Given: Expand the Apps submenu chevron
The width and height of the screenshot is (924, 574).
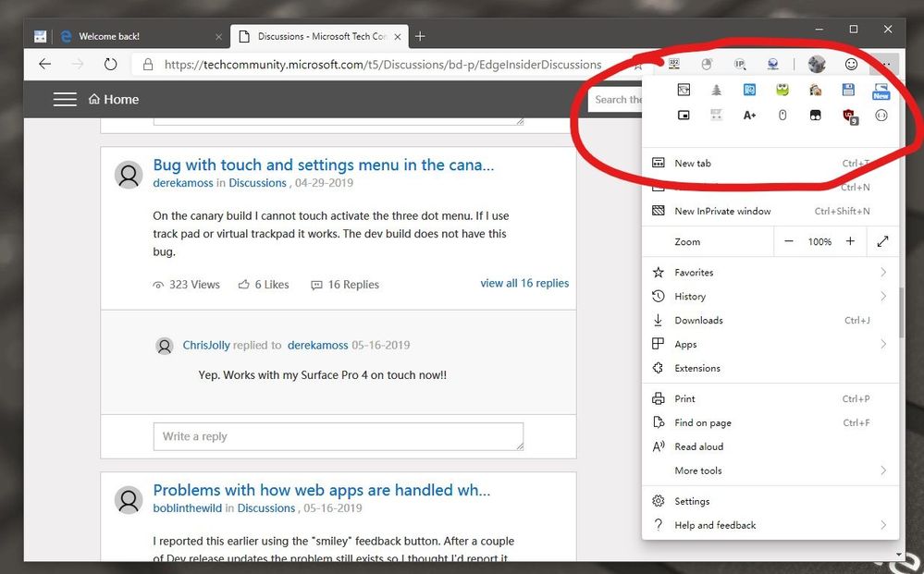Looking at the screenshot, I should click(x=883, y=344).
